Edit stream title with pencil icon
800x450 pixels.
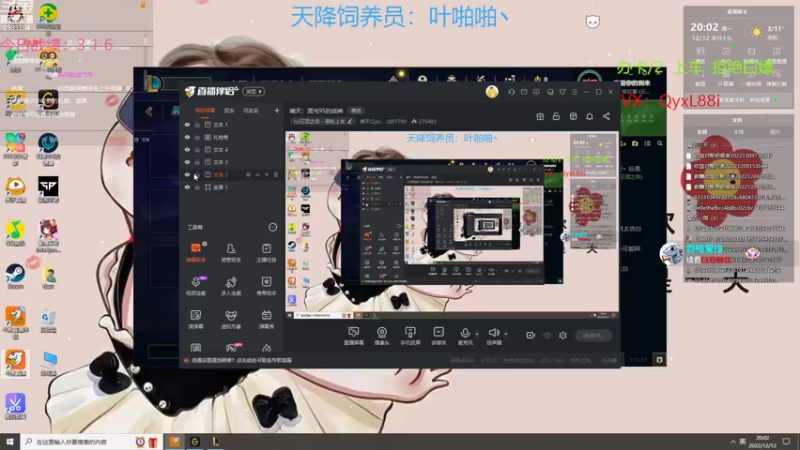pyautogui.click(x=349, y=121)
